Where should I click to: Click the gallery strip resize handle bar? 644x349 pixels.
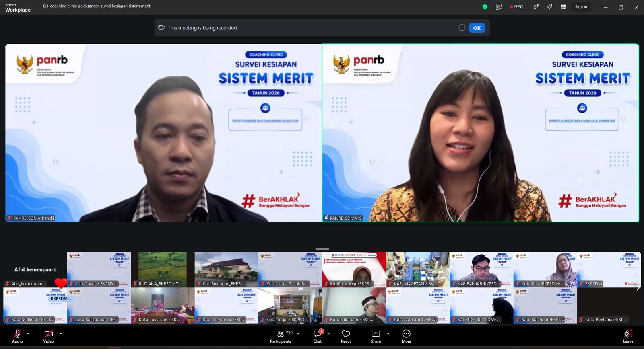pos(322,249)
